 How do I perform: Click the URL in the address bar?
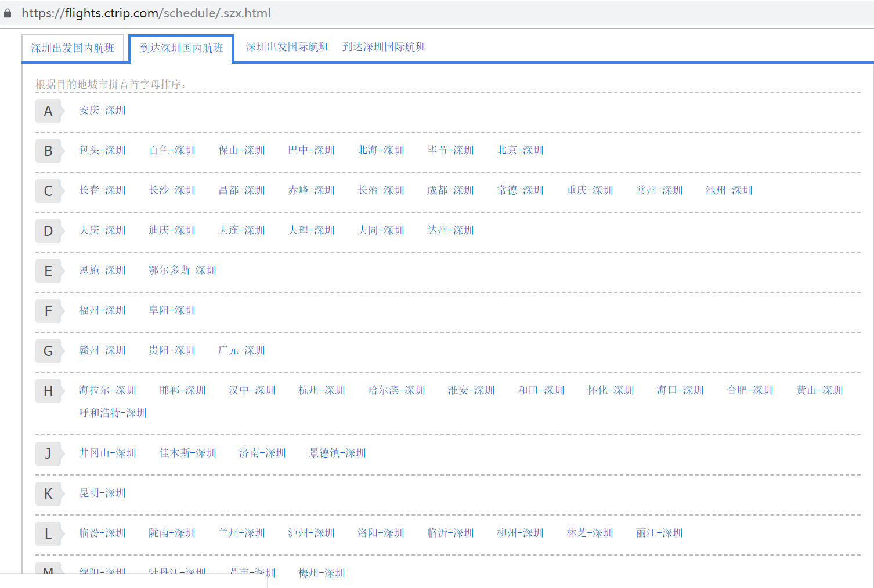point(146,13)
